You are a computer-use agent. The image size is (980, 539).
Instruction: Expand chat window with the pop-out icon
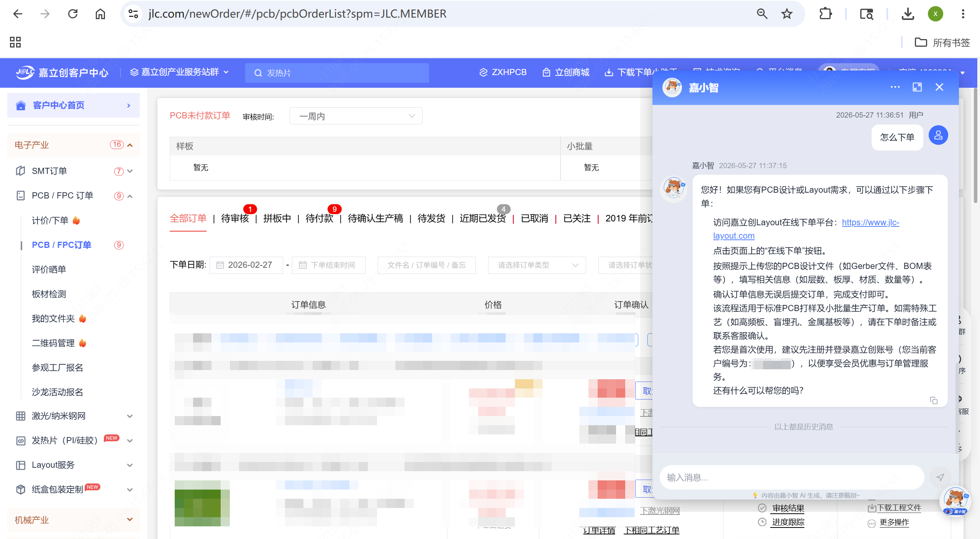click(917, 87)
